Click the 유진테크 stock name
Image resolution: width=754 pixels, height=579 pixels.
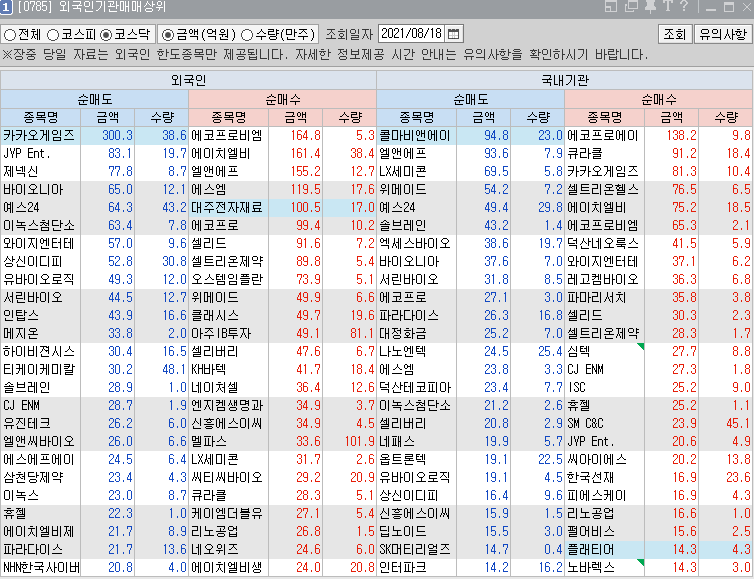pos(27,424)
